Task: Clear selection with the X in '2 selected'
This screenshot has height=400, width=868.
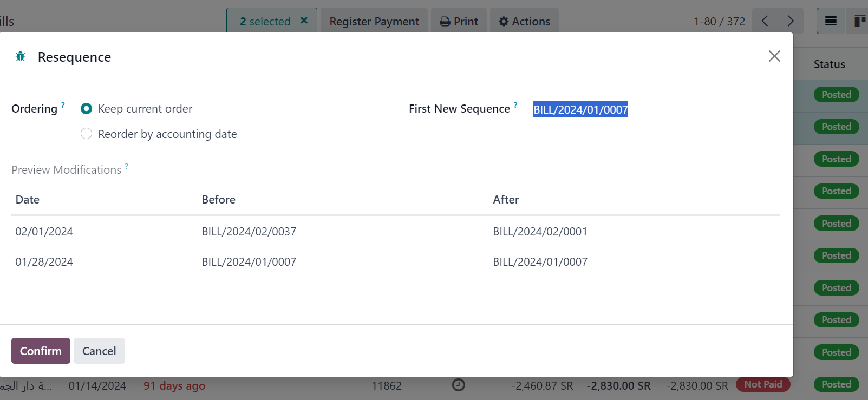Action: click(304, 21)
